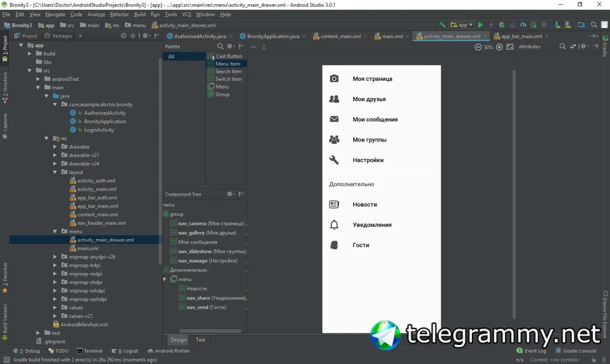Select nav_header_main.xml in project tree
610x364 pixels.
pos(102,223)
